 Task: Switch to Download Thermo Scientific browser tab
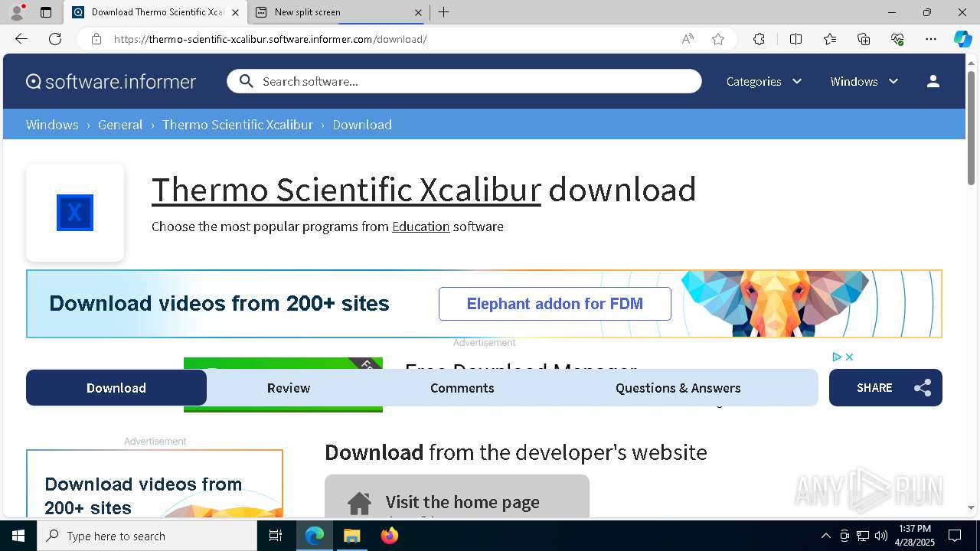156,12
